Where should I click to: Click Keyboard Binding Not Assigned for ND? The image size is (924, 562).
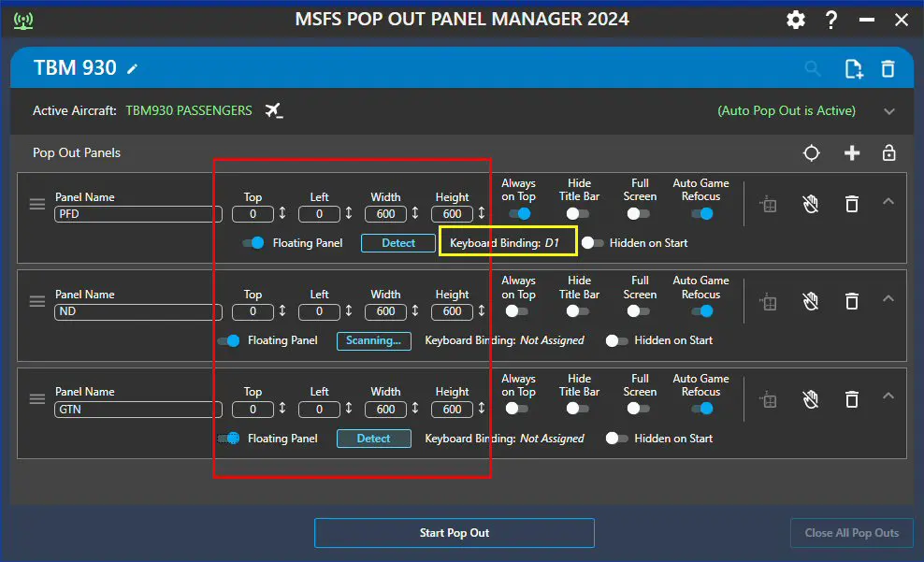pos(504,340)
